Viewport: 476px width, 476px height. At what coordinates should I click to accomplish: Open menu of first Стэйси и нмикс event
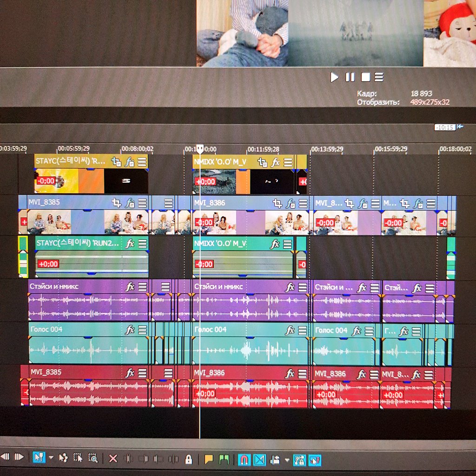coord(143,286)
